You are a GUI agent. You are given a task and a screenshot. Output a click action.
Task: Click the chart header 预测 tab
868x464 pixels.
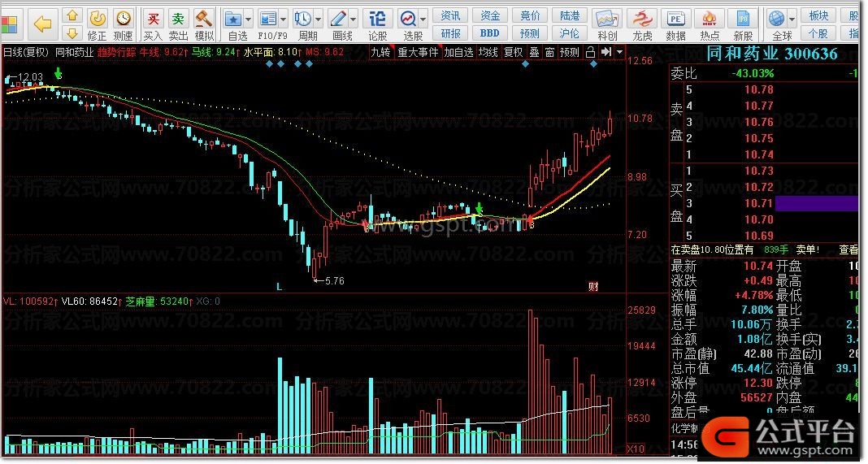pyautogui.click(x=570, y=53)
